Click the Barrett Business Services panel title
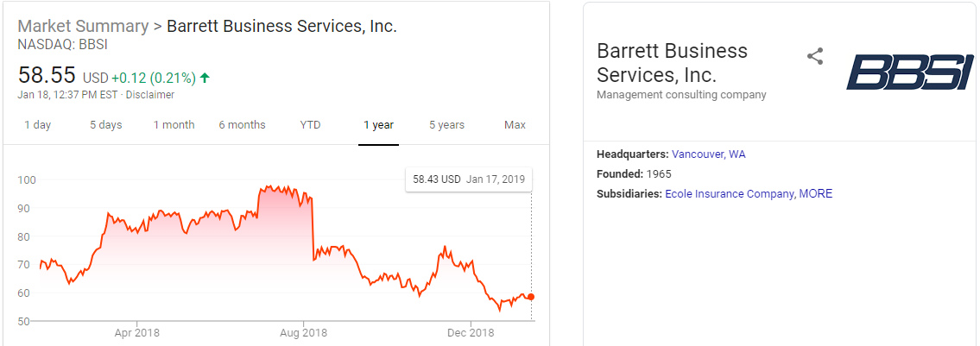Image resolution: width=980 pixels, height=346 pixels. tap(672, 62)
